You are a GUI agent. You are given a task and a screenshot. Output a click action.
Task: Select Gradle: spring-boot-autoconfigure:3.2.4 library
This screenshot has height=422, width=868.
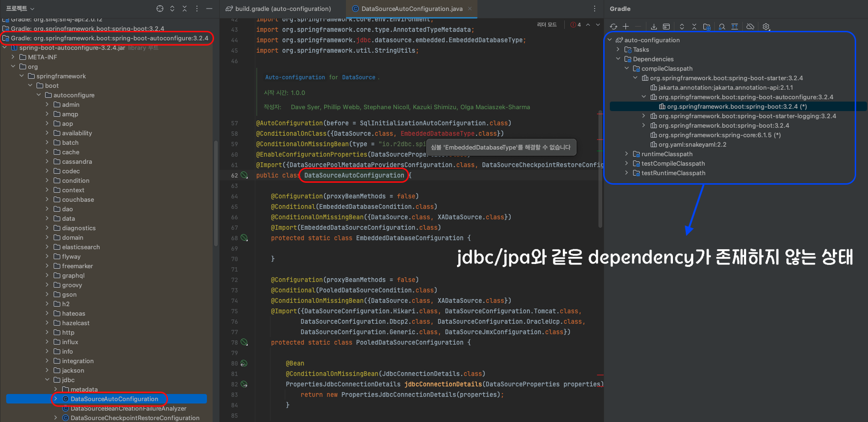click(x=109, y=38)
